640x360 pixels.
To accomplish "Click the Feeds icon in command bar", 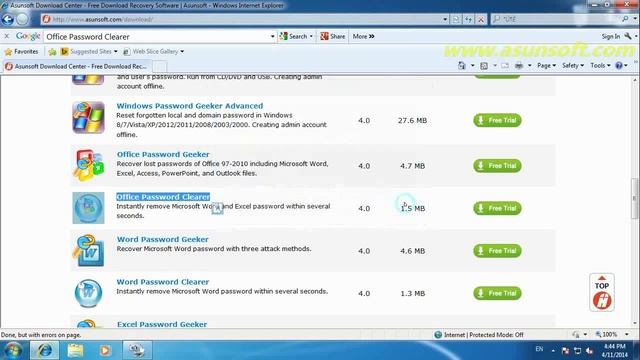I will (x=484, y=65).
